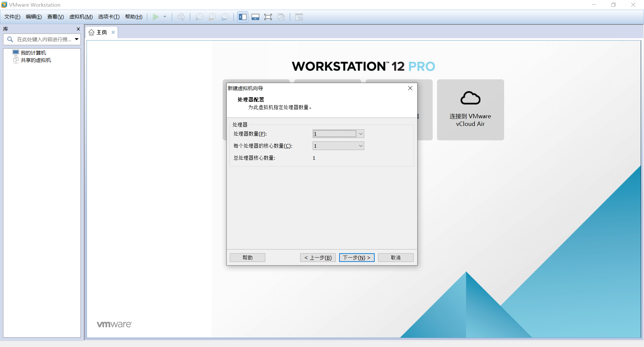Open the 帮助(H) menu

click(134, 17)
